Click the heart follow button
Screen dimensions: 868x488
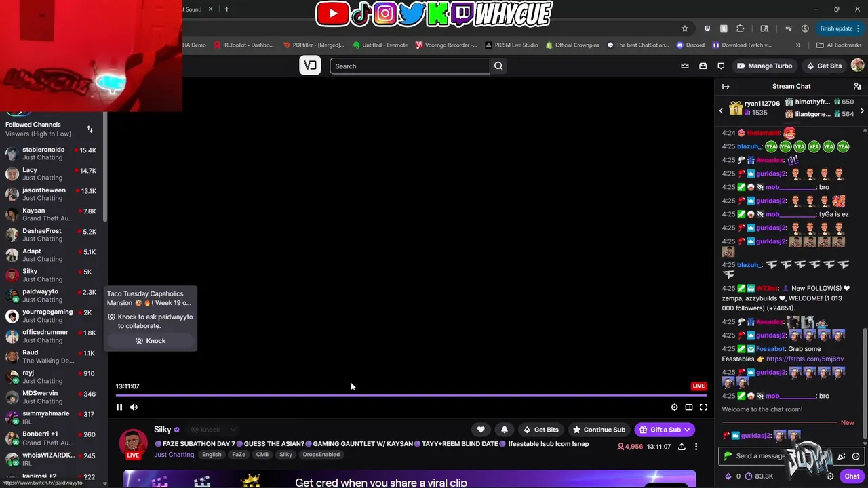(x=481, y=429)
